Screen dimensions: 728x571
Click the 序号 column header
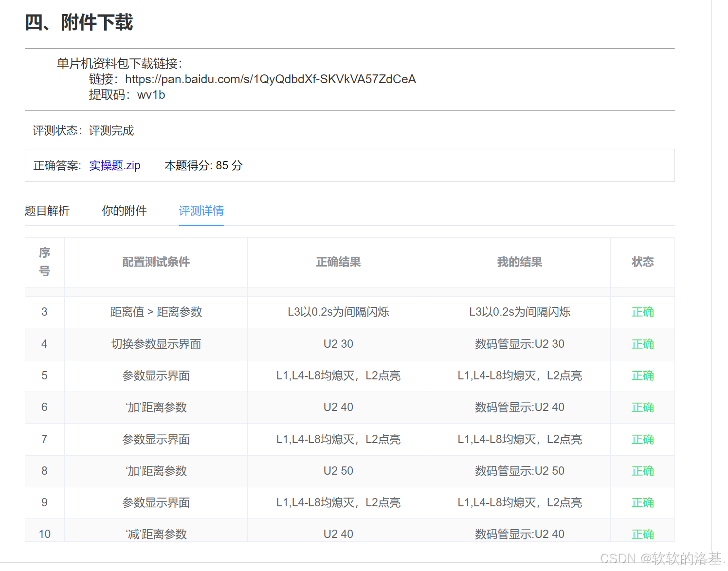tap(45, 262)
